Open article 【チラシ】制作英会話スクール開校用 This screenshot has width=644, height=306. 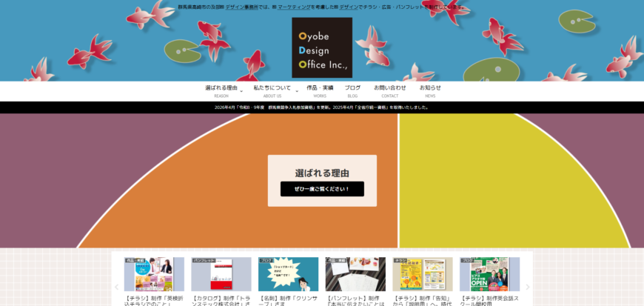click(x=489, y=301)
